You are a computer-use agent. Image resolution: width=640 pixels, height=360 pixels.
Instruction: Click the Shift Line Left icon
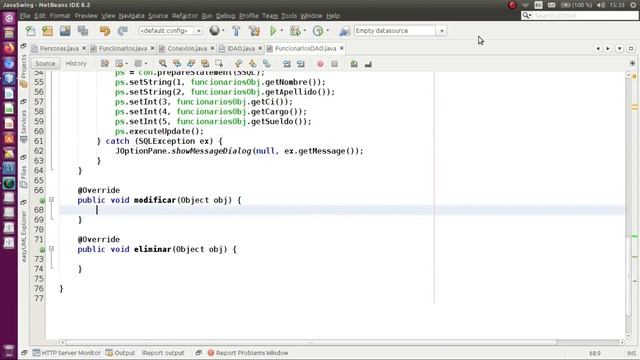click(287, 64)
